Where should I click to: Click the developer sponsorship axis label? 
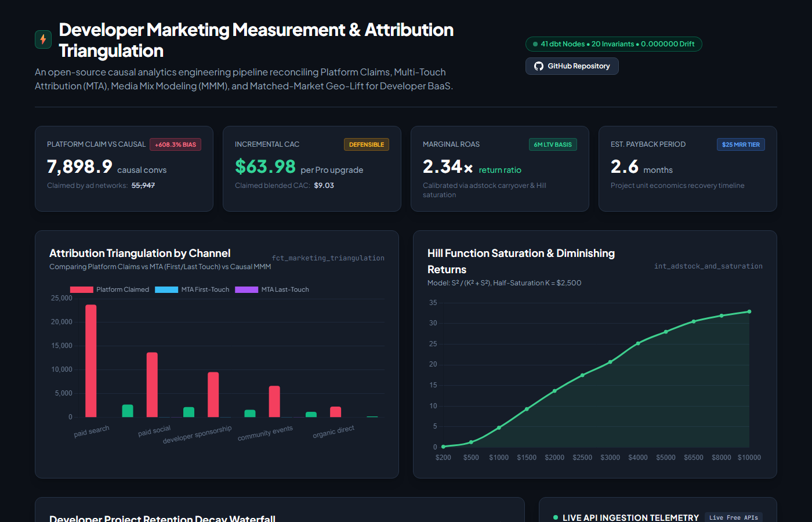click(197, 434)
